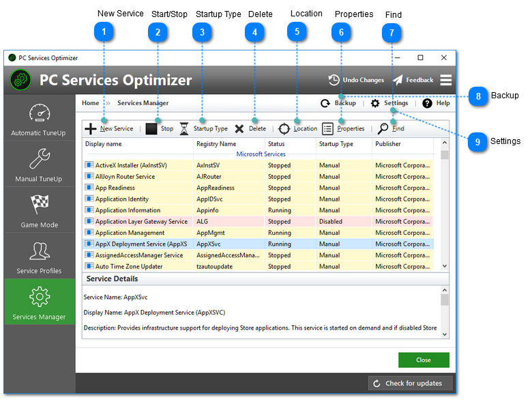Go to Home breadcrumb link

tap(90, 103)
